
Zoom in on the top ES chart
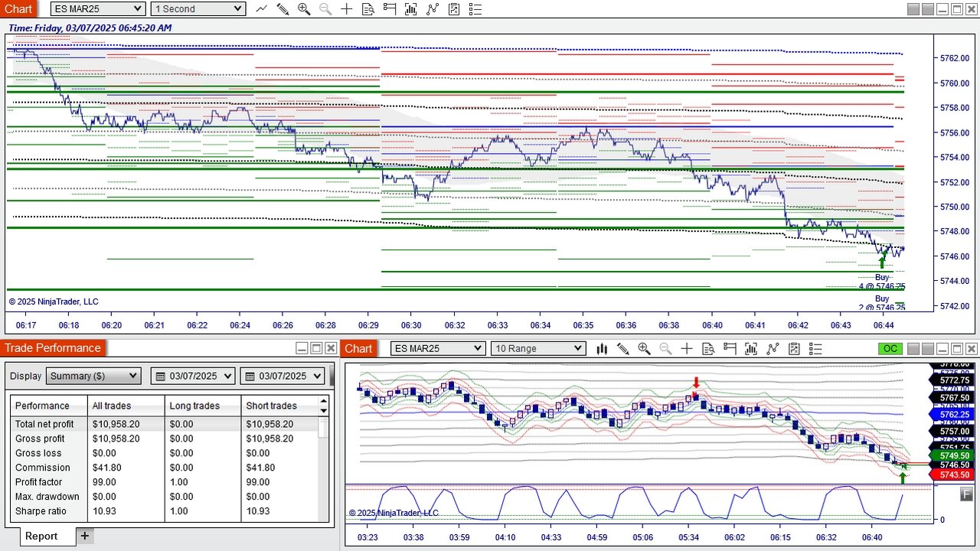pyautogui.click(x=304, y=9)
